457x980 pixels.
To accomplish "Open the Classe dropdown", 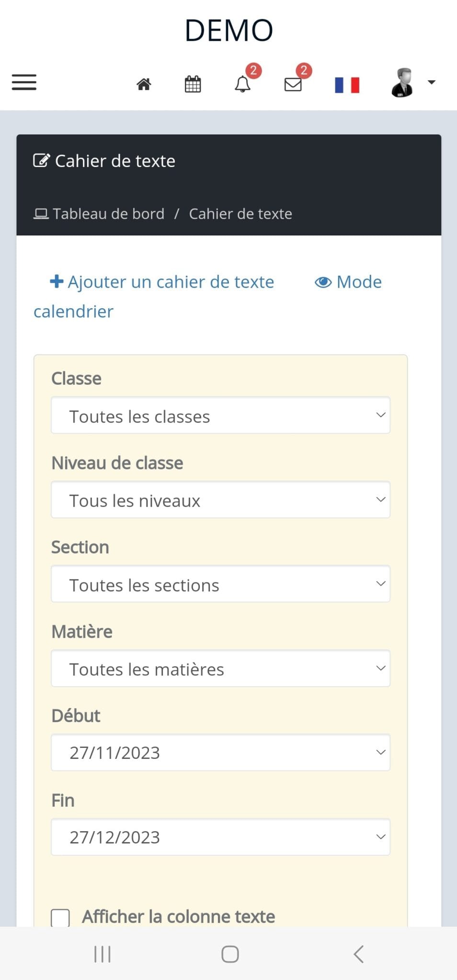I will 220,415.
